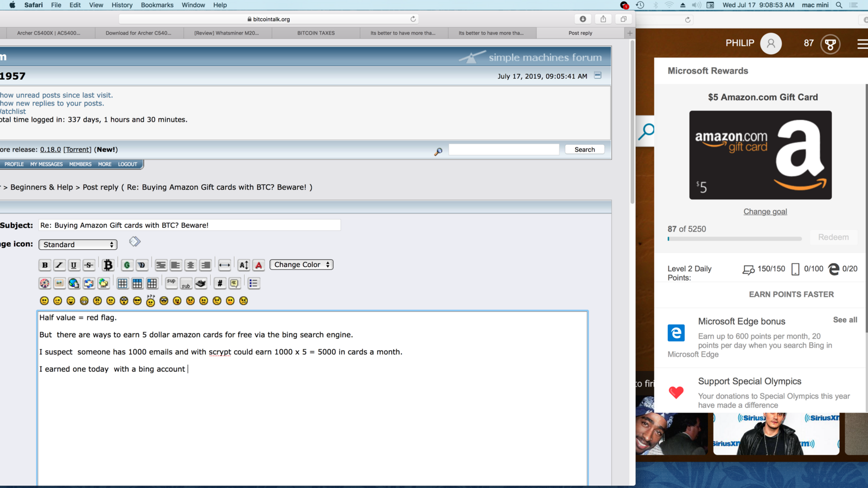This screenshot has height=488, width=868.
Task: Insert a superscript tag
Action: (171, 283)
